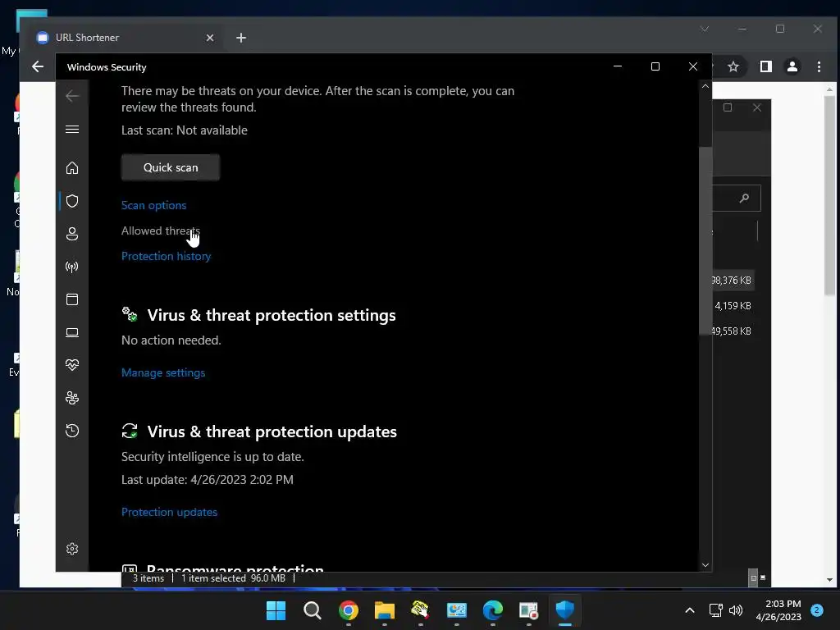840x630 pixels.
Task: Click 98,376 KB file size entry
Action: [x=731, y=281]
